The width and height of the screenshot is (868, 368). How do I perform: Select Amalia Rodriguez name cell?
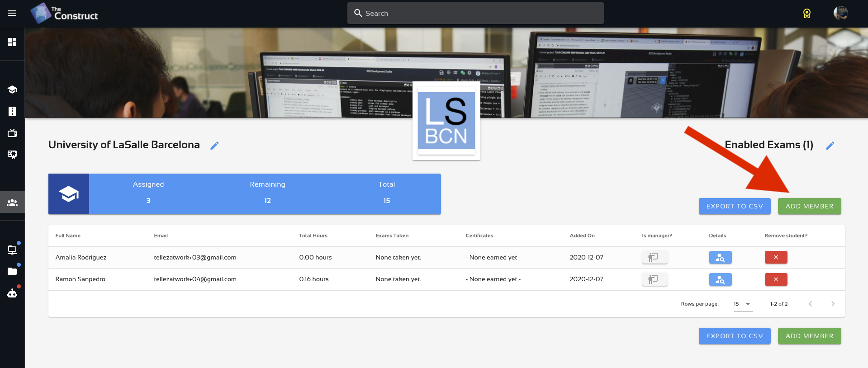click(81, 257)
